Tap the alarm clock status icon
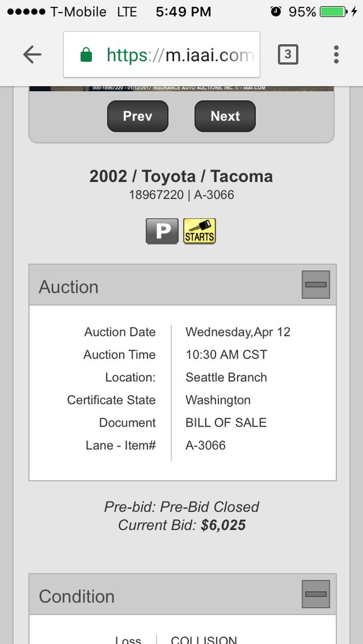 (275, 11)
